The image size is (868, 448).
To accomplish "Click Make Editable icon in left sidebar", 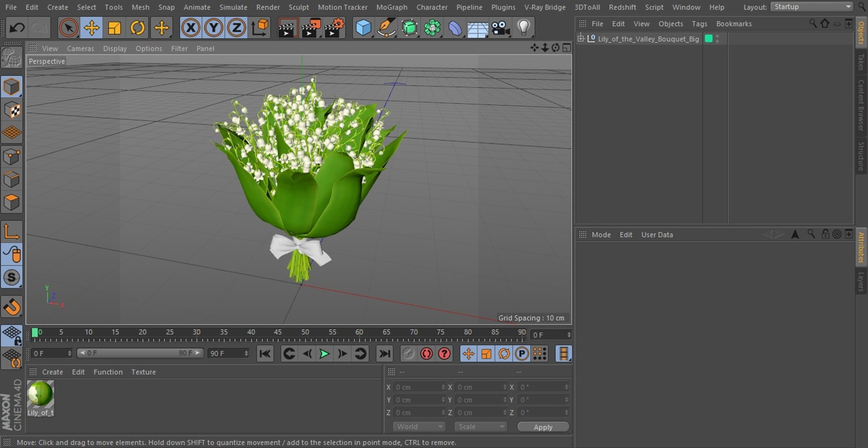I will [12, 58].
